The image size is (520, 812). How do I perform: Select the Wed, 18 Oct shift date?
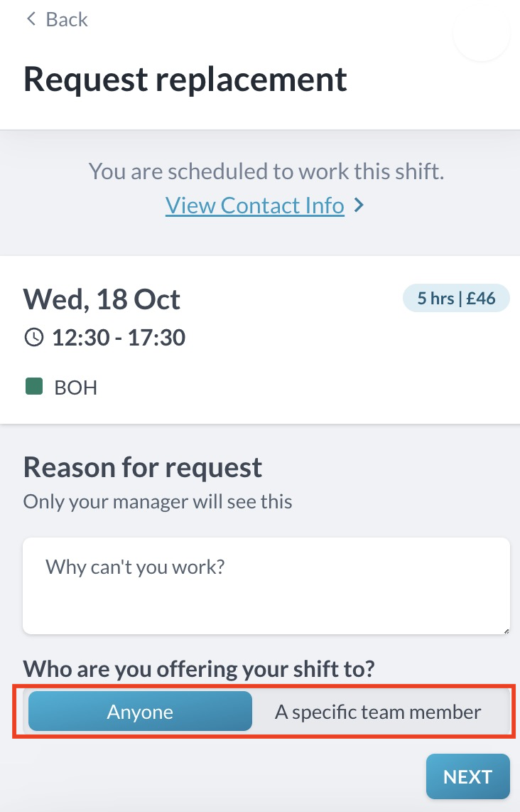pyautogui.click(x=102, y=299)
